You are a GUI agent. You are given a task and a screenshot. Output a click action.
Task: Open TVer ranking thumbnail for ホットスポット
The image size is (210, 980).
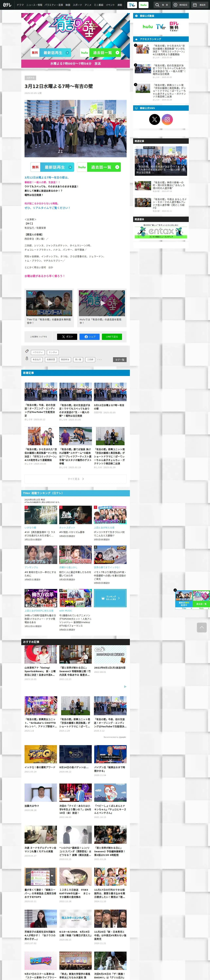tap(75, 515)
